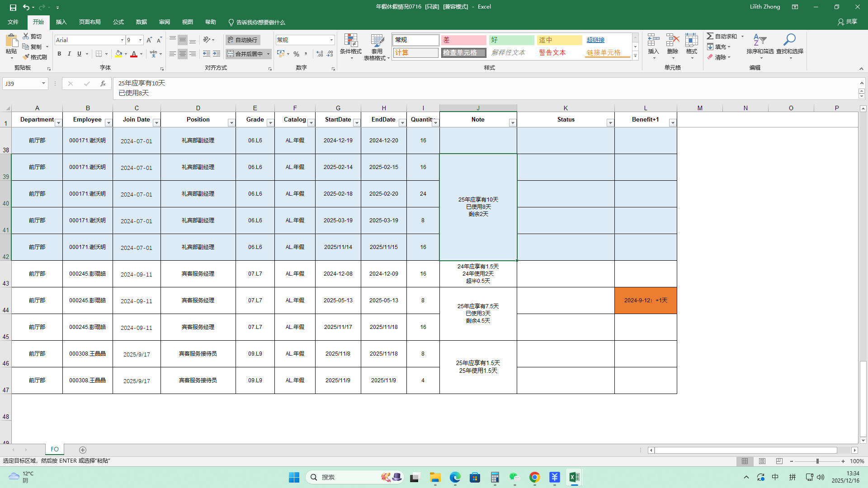The height and width of the screenshot is (488, 868).
Task: Click the 共享 share button
Action: click(x=847, y=22)
